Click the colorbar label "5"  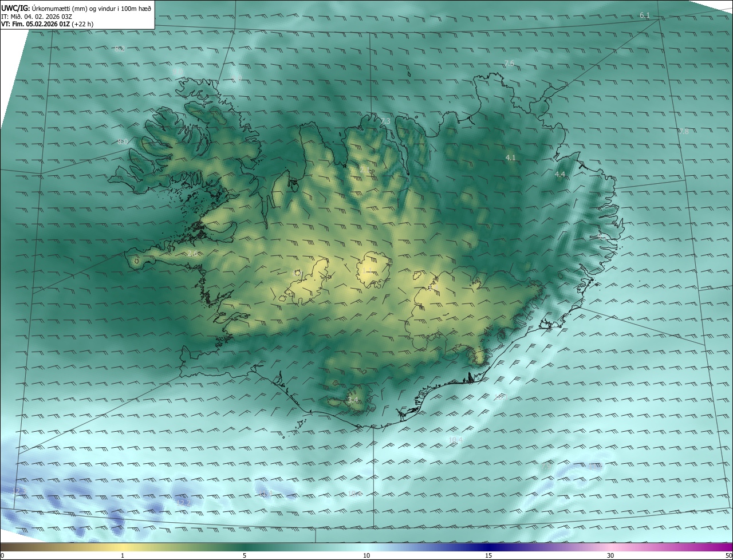point(245,555)
